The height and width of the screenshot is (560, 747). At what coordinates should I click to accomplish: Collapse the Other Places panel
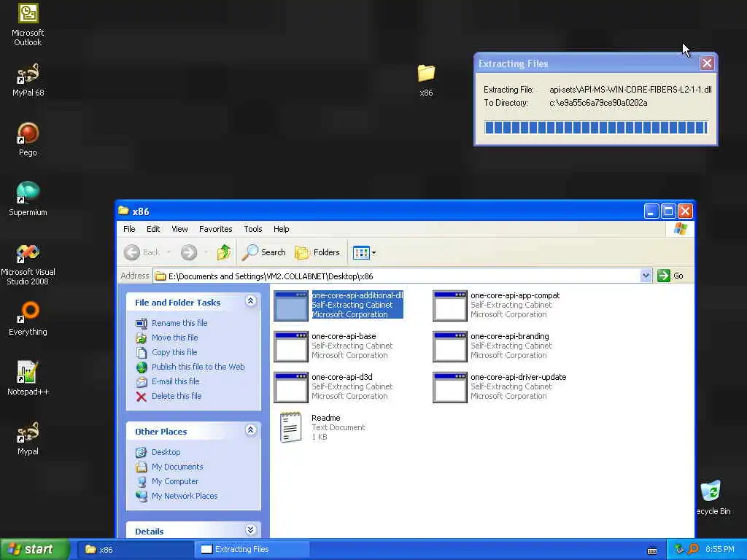pyautogui.click(x=251, y=430)
